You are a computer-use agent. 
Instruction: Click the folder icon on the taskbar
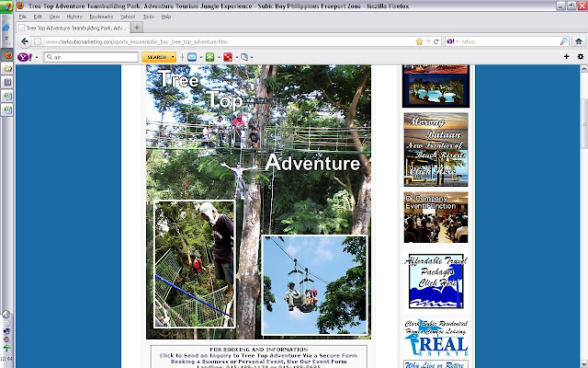point(7,69)
